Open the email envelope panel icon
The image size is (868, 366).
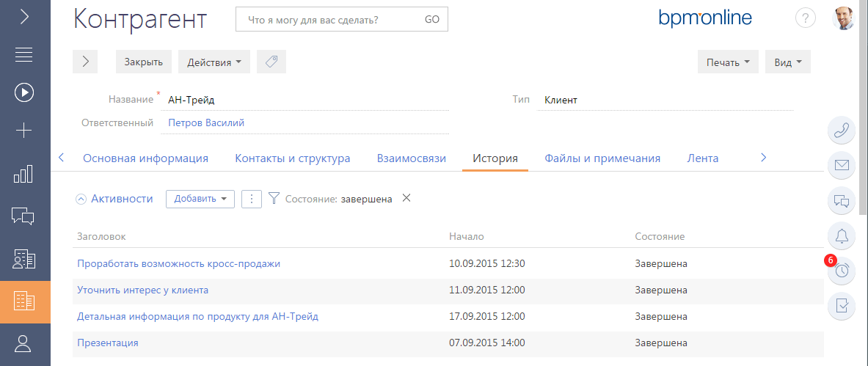(x=842, y=166)
